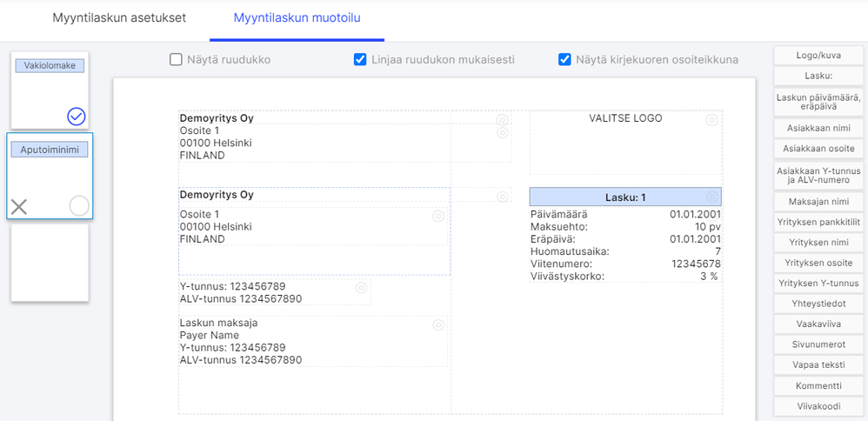This screenshot has height=421, width=868.
Task: Insert a Kommentti element
Action: [x=818, y=385]
